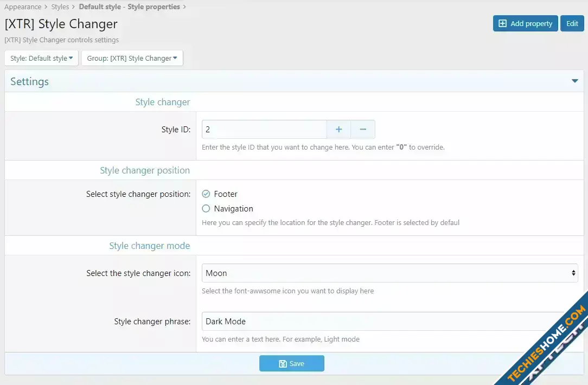Viewport: 588px width, 385px height.
Task: Click the minus icon to decrease Style ID
Action: (363, 130)
